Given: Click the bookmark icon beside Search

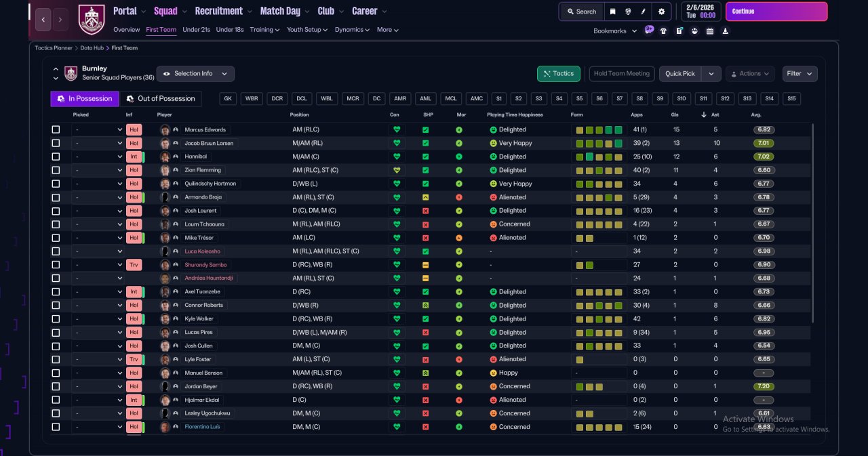Looking at the screenshot, I should (x=613, y=12).
